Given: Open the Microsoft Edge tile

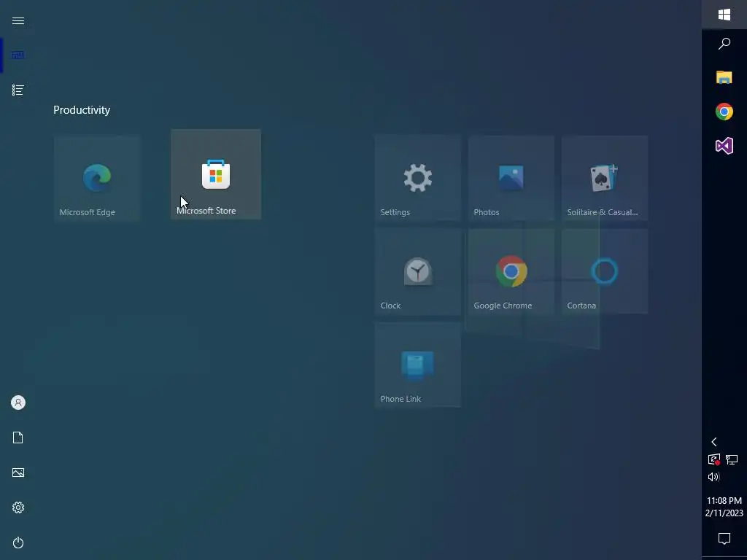Looking at the screenshot, I should point(97,178).
